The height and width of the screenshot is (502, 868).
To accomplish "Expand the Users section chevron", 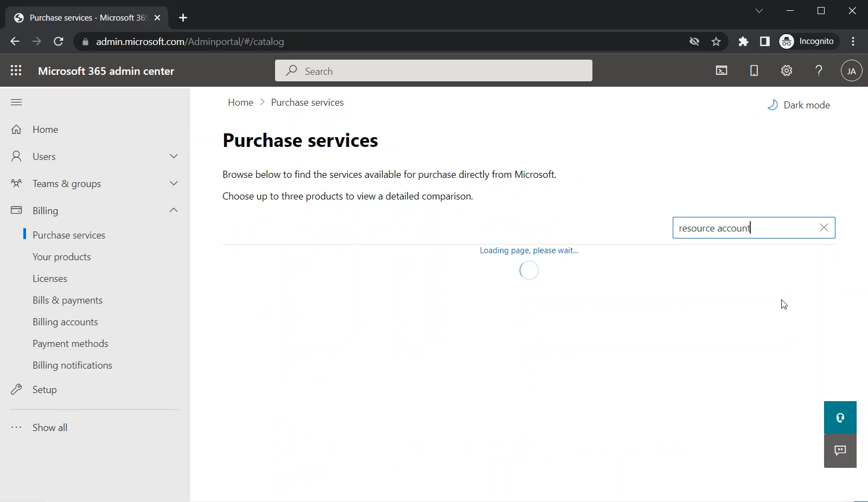I will point(174,156).
